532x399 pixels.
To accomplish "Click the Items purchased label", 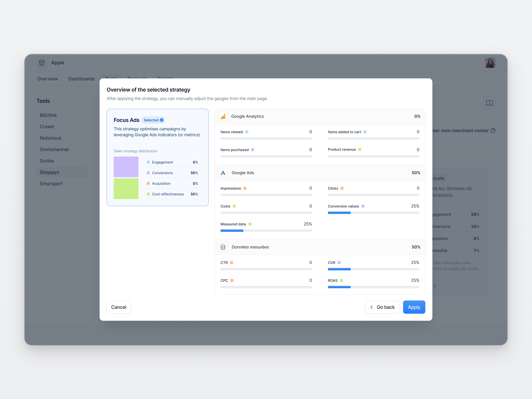I will pos(234,150).
